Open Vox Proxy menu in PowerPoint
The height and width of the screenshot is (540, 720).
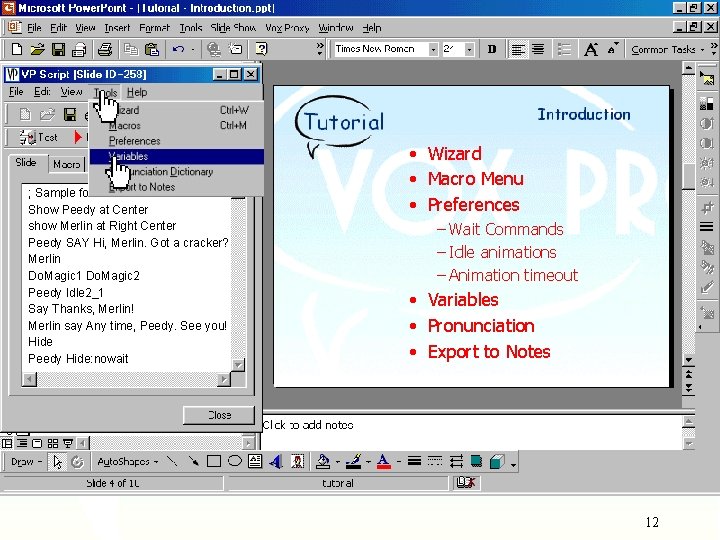[x=287, y=28]
